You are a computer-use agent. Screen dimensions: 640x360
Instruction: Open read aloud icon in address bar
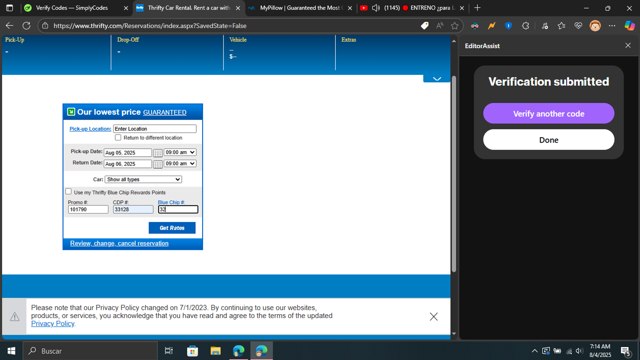click(440, 26)
